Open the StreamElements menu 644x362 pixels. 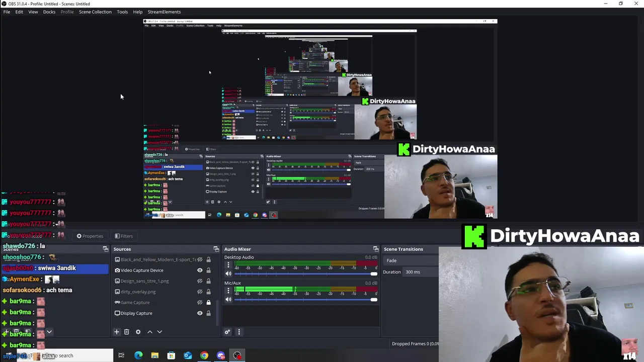(x=164, y=12)
